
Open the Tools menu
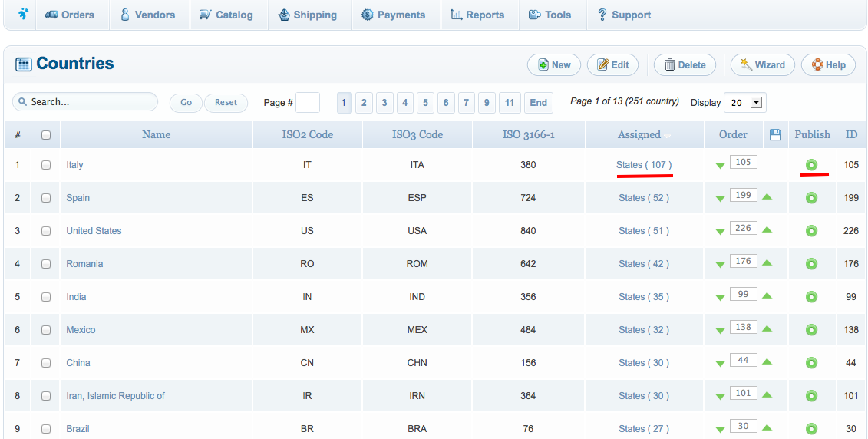pos(550,15)
